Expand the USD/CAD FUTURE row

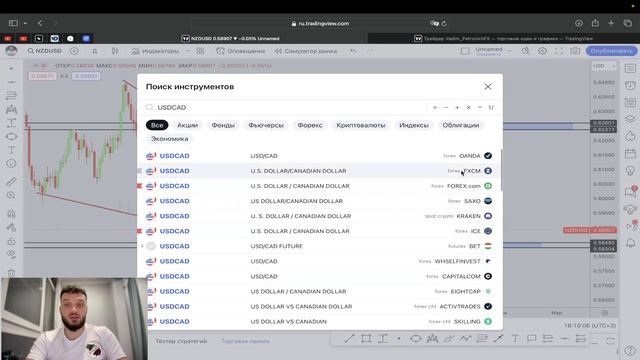pyautogui.click(x=142, y=246)
